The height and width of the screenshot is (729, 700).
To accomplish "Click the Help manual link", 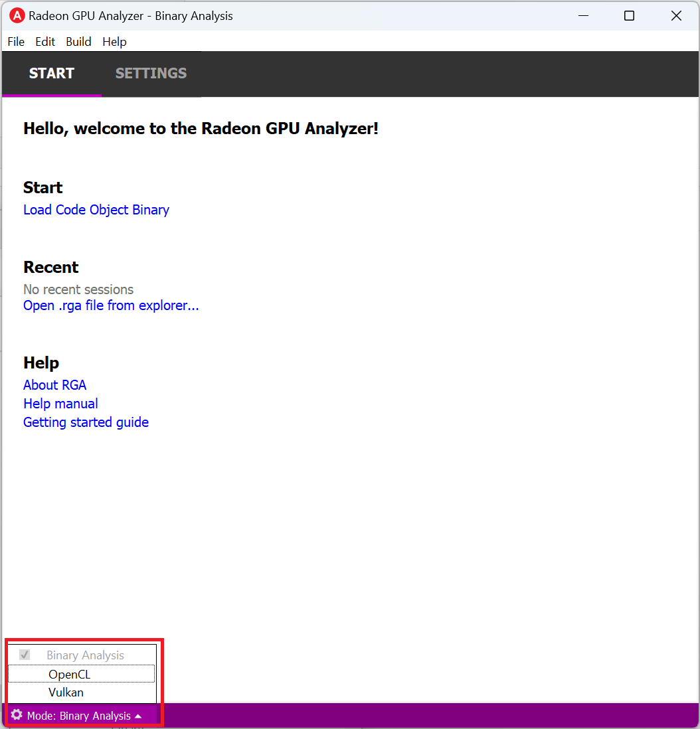I will tap(60, 404).
